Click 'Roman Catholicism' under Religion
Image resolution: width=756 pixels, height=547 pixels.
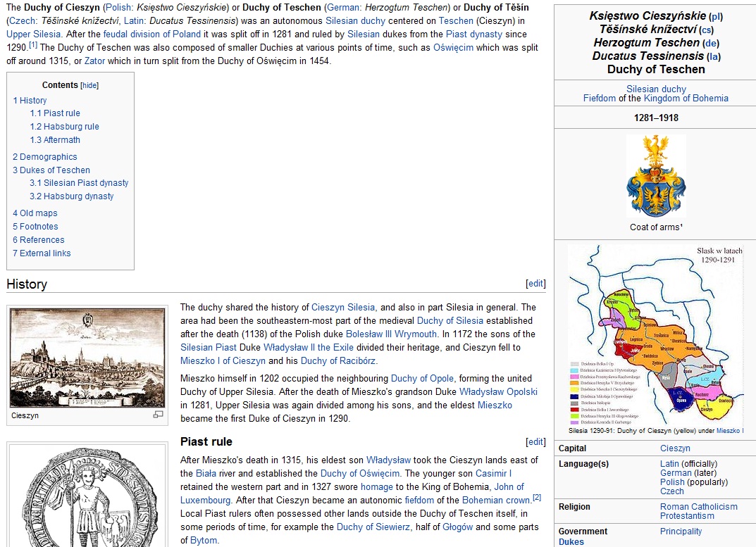[699, 506]
